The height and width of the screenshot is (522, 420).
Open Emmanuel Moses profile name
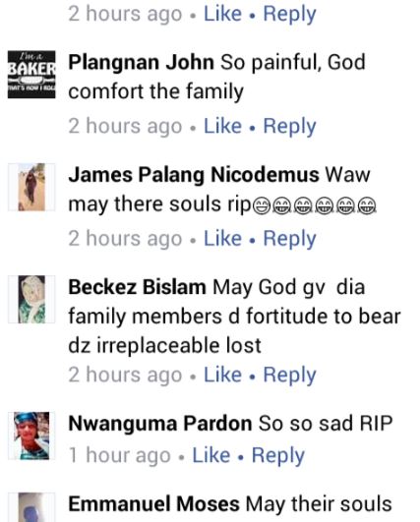[x=153, y=504]
